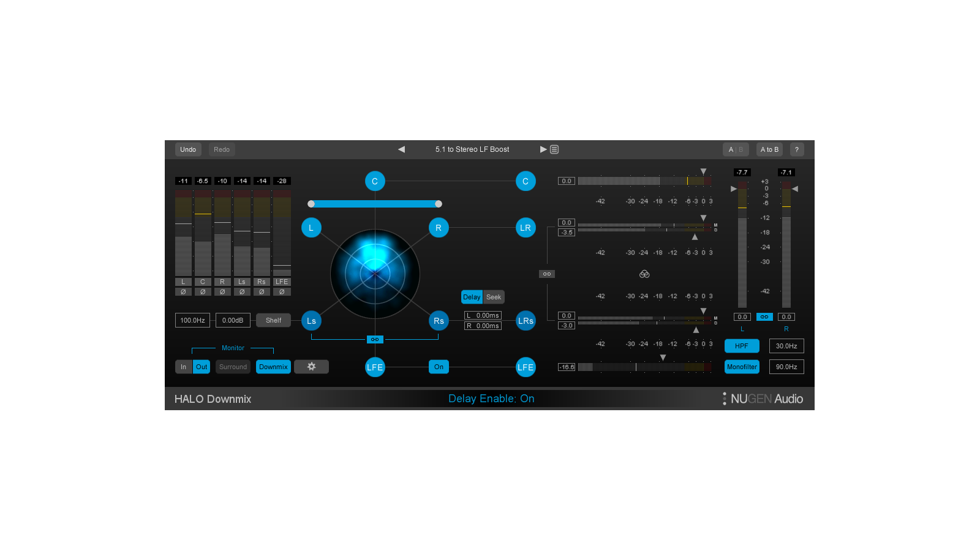Viewport: 980px width, 551px height.
Task: Select Downmix monitoring
Action: 273,367
